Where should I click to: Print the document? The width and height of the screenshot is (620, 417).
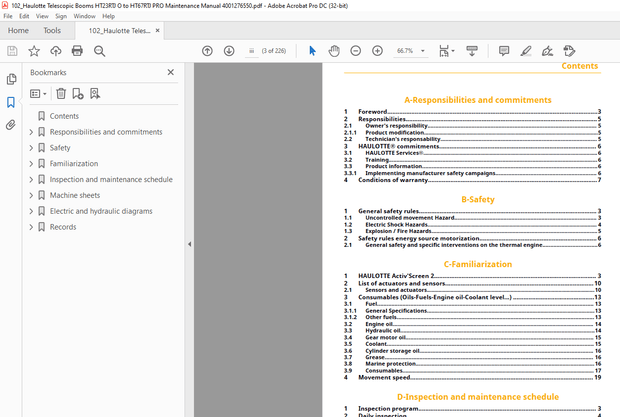77,51
